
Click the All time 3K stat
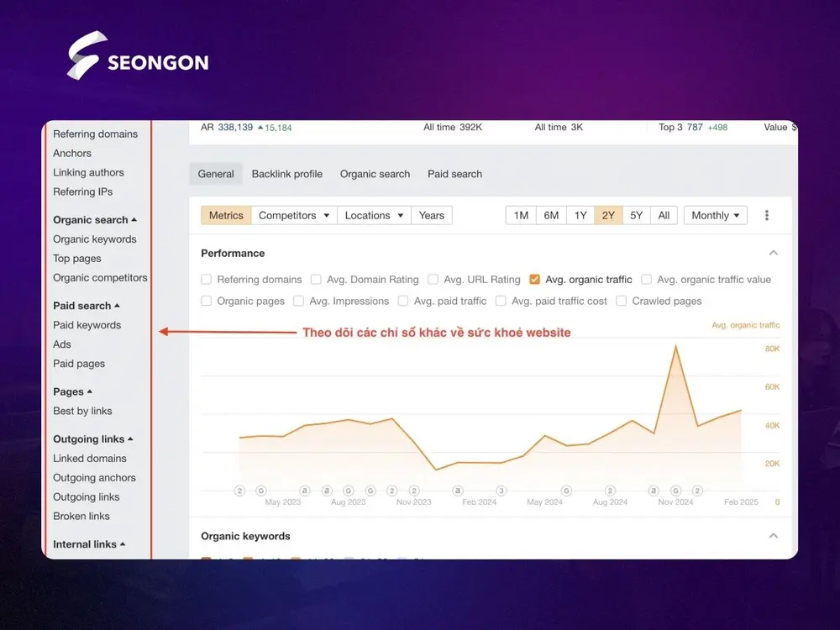click(559, 128)
